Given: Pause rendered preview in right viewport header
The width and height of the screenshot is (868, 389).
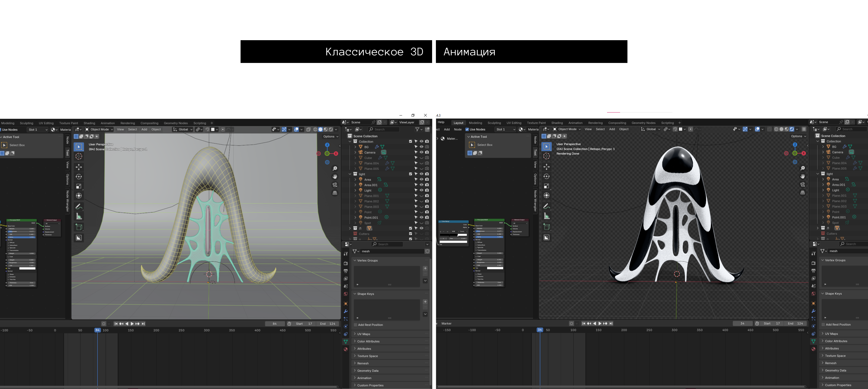Looking at the screenshot, I should coord(804,129).
